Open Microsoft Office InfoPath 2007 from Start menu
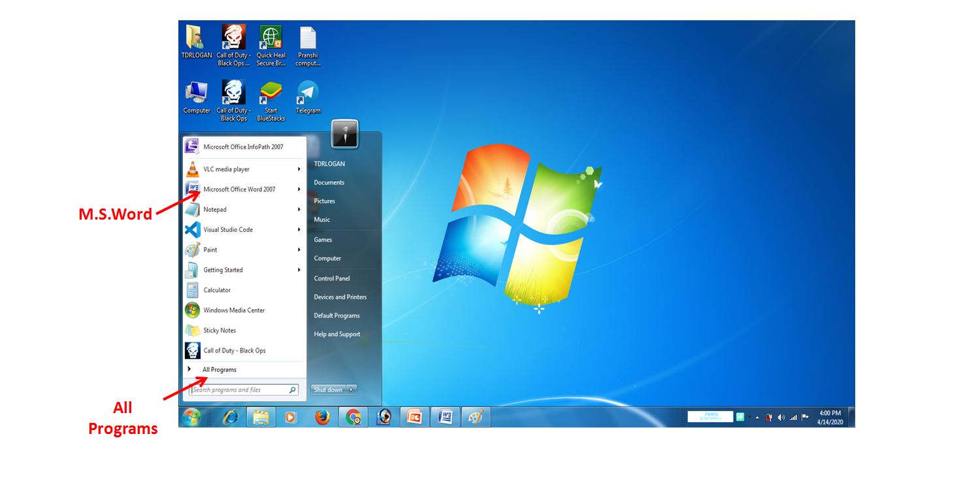Viewport: 980px width, 502px height. coord(244,147)
